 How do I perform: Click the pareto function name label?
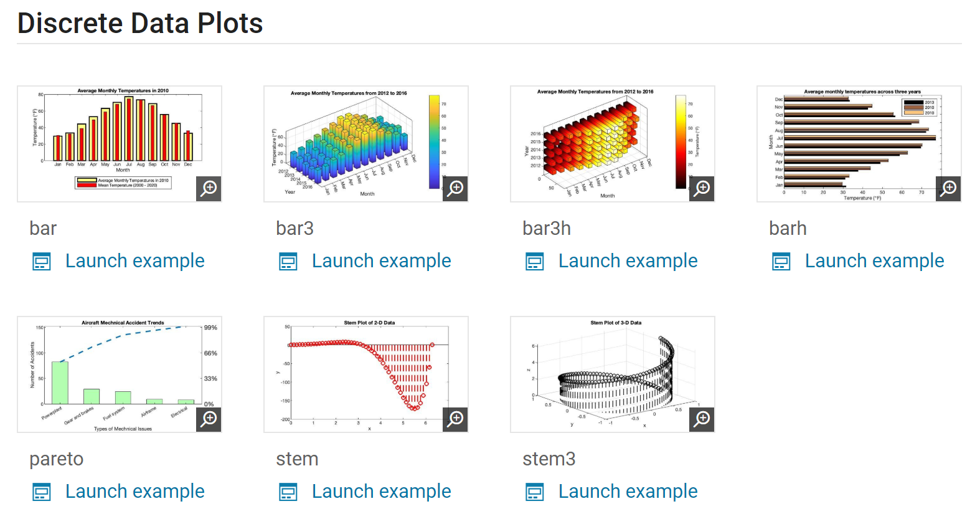coord(56,459)
